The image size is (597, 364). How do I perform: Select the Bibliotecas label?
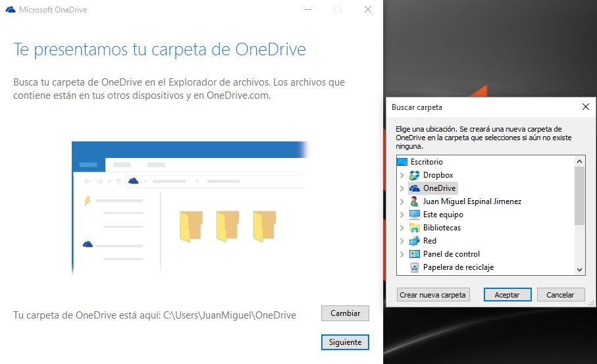(x=442, y=228)
